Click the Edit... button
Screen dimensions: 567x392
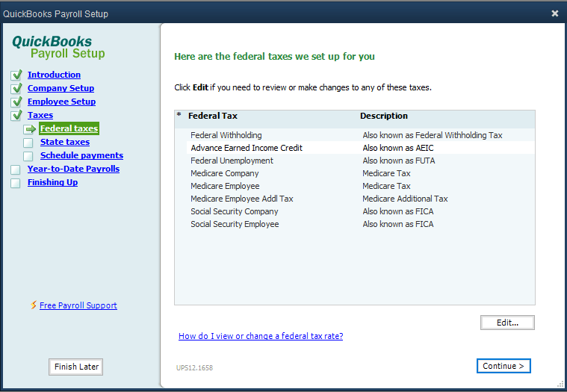pos(507,323)
